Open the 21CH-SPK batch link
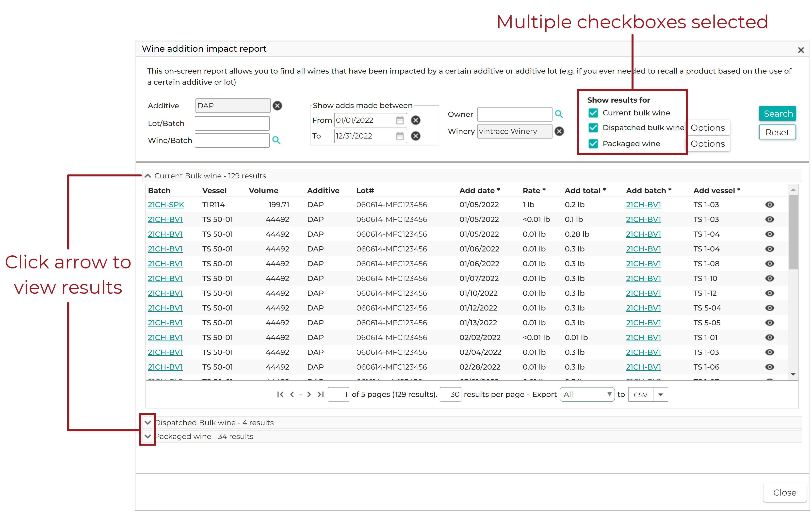812x514 pixels. coord(166,204)
